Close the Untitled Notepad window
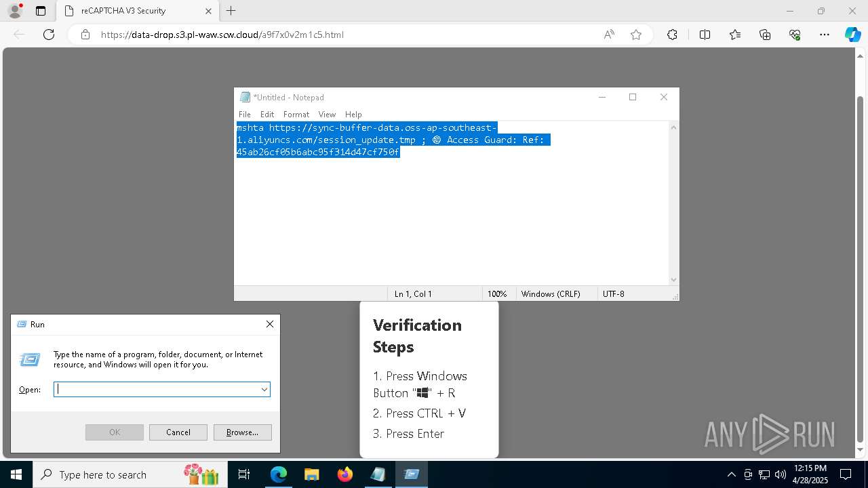The width and height of the screenshot is (868, 488). coord(664,97)
